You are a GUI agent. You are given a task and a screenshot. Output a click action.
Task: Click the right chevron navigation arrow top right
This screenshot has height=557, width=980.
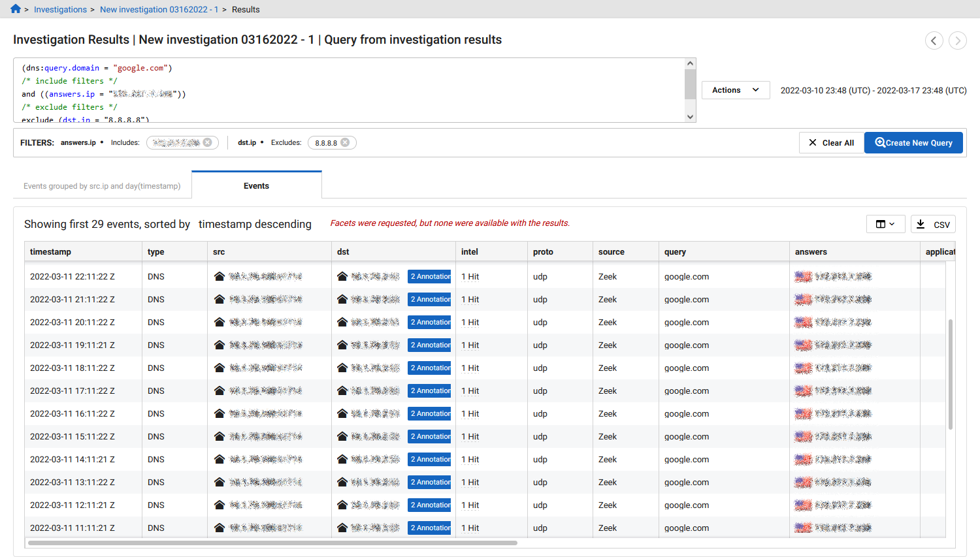pyautogui.click(x=958, y=40)
